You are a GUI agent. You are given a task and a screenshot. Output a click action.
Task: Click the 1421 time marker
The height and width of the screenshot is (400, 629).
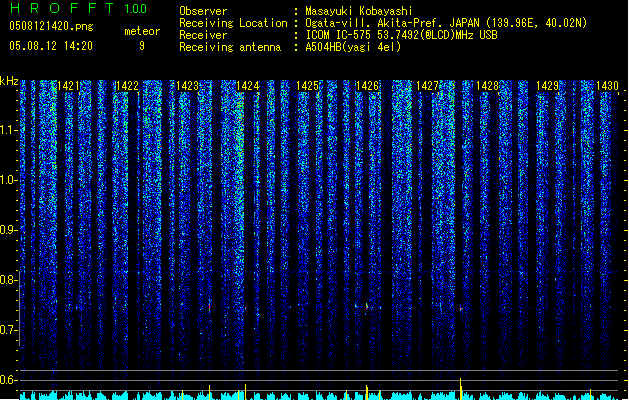point(68,86)
